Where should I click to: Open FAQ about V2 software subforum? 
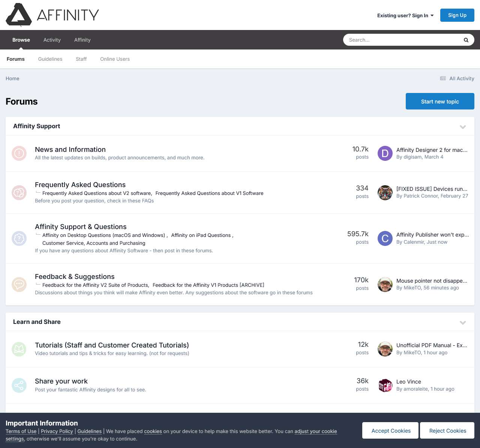(96, 193)
